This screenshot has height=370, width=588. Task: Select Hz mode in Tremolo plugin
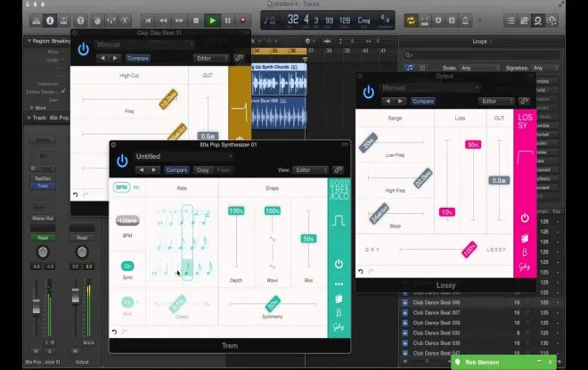(136, 187)
